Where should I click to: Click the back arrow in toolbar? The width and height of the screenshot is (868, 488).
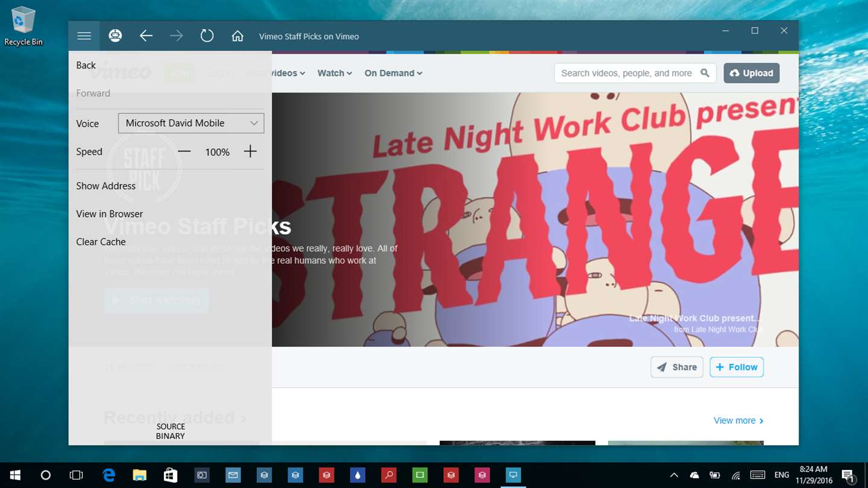[146, 36]
